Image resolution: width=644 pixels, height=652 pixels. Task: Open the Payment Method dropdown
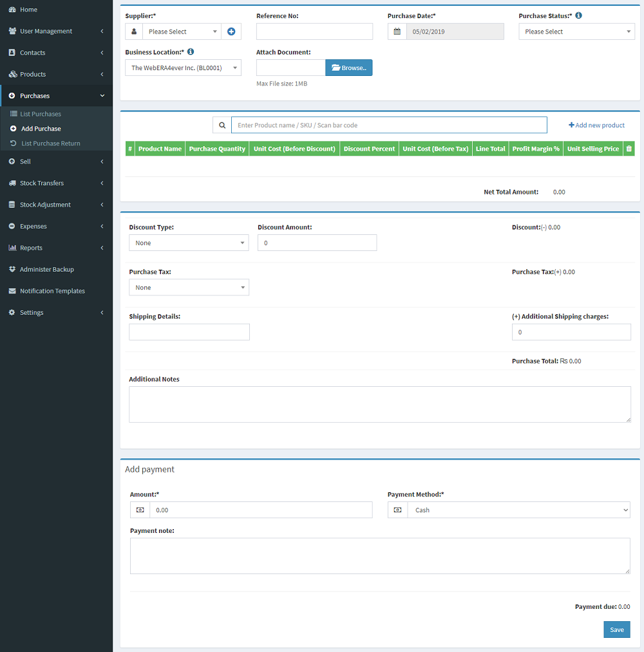coord(518,510)
